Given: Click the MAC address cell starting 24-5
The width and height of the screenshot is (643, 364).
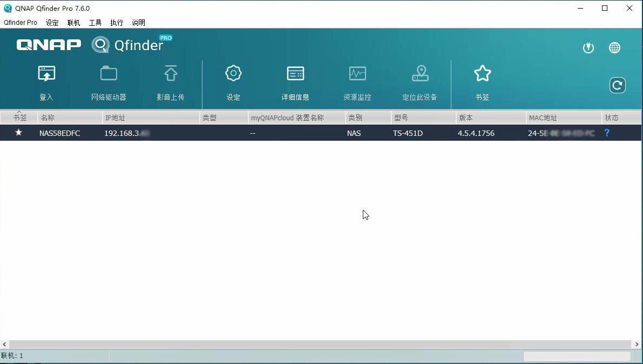Looking at the screenshot, I should [x=561, y=133].
